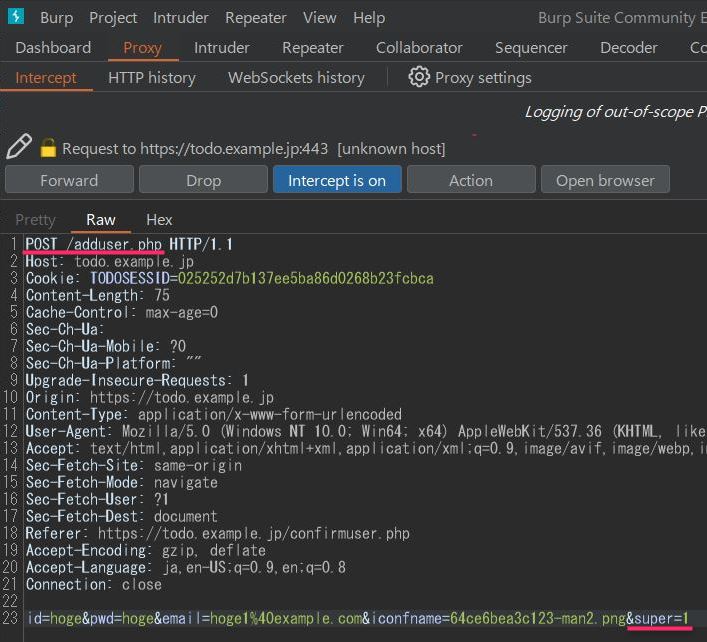Click the Drop button
This screenshot has height=642, width=707.
pyautogui.click(x=203, y=180)
